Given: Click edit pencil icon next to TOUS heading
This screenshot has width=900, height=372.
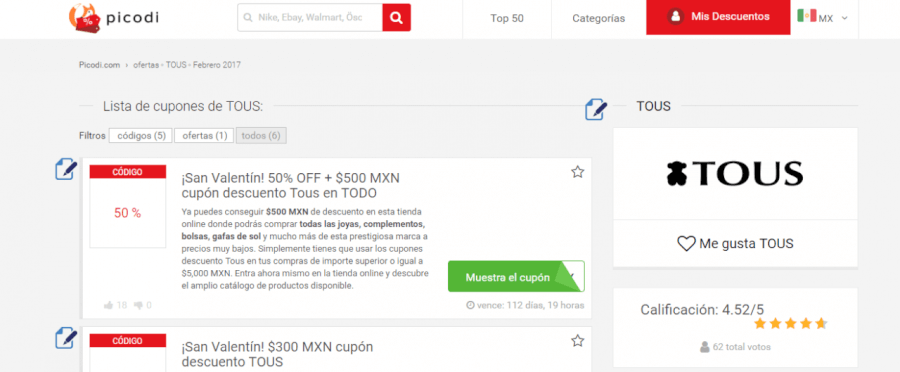Looking at the screenshot, I should (x=596, y=108).
